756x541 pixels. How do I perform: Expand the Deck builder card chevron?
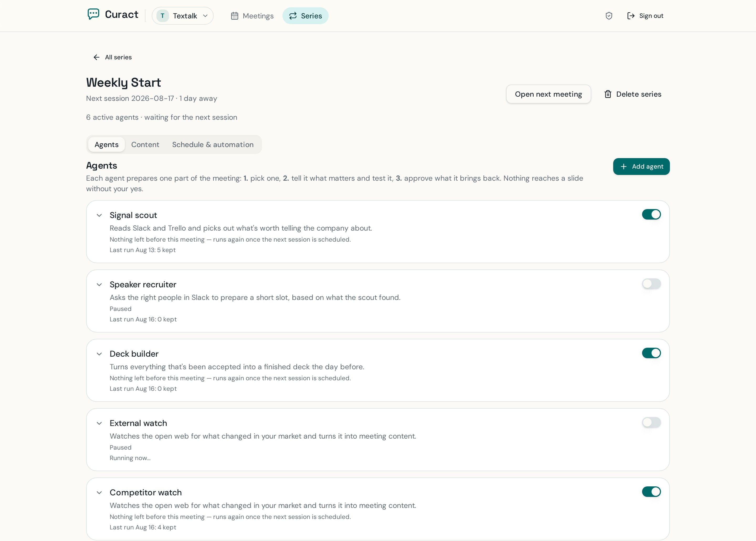99,354
